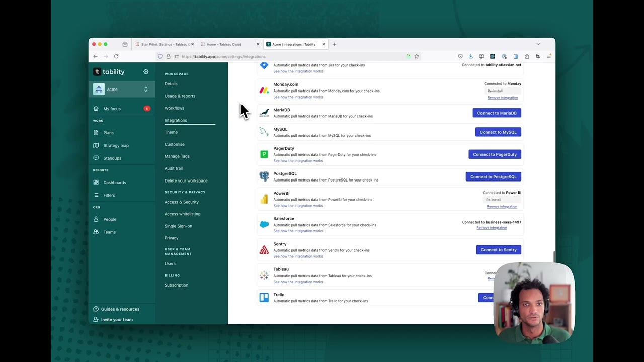Click the Strategy map icon
This screenshot has width=644, height=362.
[x=96, y=145]
